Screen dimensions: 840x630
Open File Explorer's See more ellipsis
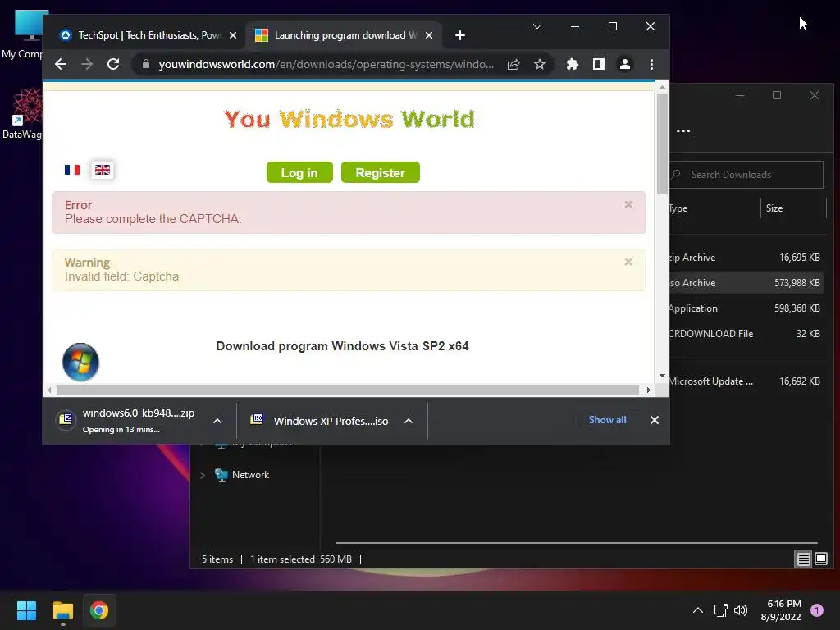click(x=683, y=131)
